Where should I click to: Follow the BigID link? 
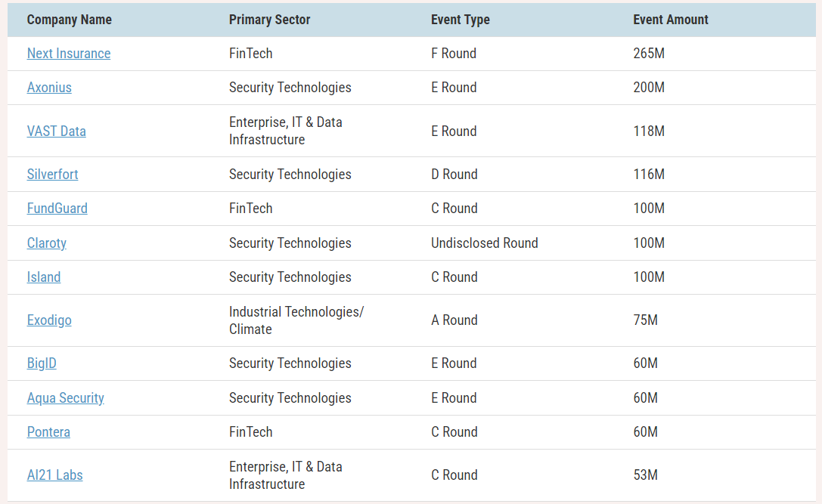tap(42, 363)
